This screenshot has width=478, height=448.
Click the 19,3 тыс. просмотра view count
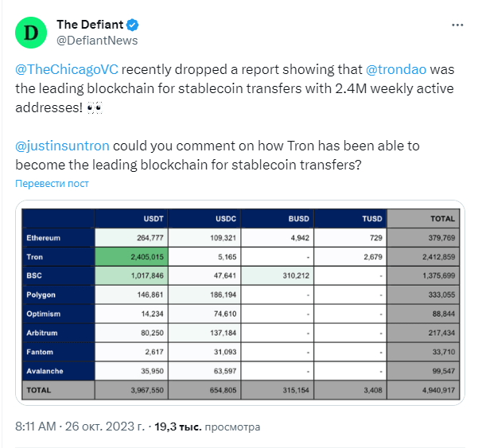(x=208, y=427)
